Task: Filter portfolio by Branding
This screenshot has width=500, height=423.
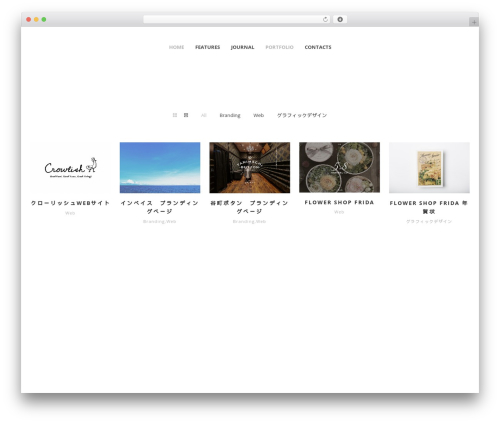Action: pos(230,115)
